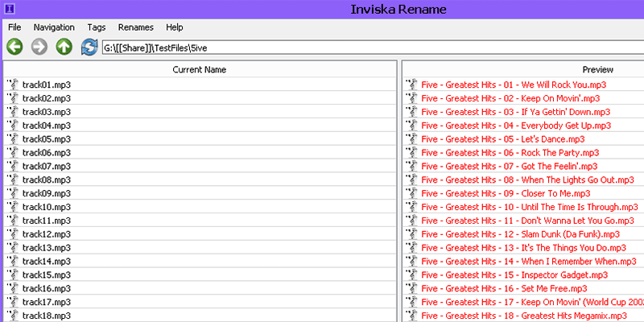Click the audio icon beside track09.mp3
644x322 pixels.
13,192
